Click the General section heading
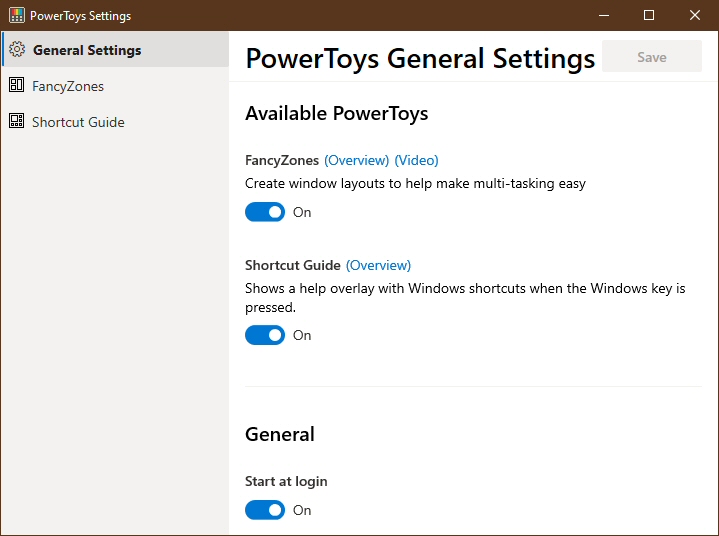This screenshot has height=536, width=719. (x=280, y=434)
